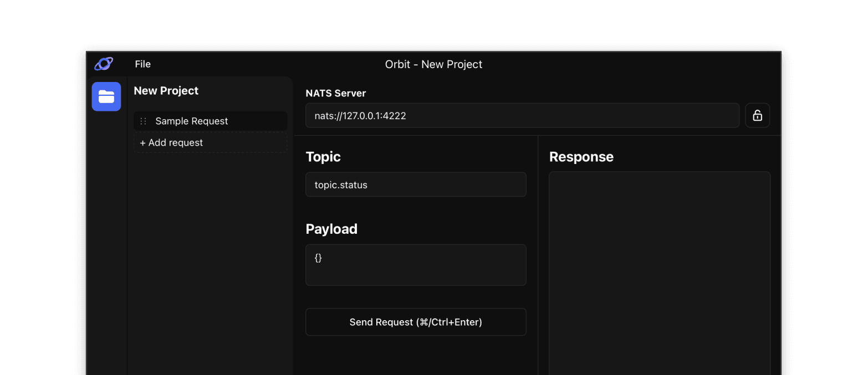868x375 pixels.
Task: Click the divider between Topic and Response panels
Action: (538, 255)
